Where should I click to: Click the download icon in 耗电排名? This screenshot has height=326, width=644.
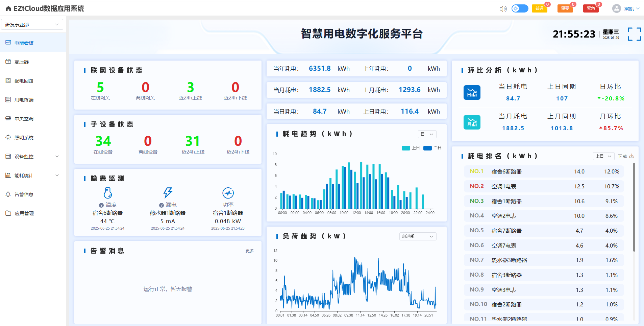632,156
